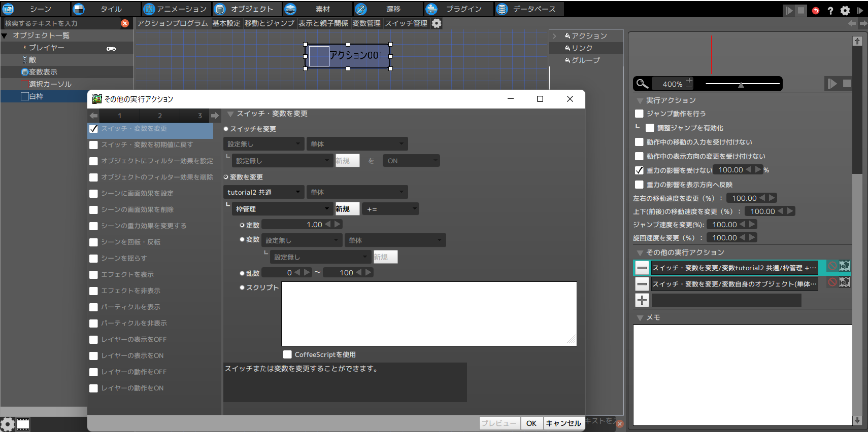Switch to the 移動とジャンプ tab
Viewport: 868px width, 432px height.
(x=270, y=23)
